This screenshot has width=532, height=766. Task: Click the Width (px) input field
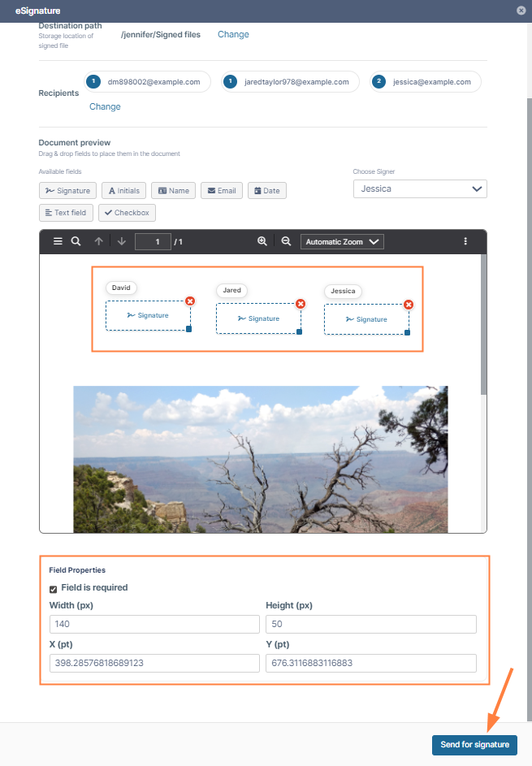(154, 625)
